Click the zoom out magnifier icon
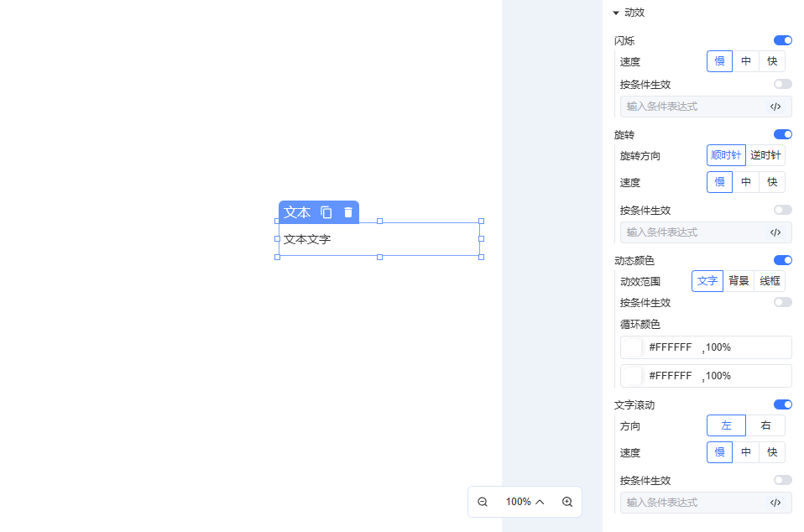Screen dimensions: 804x532 [x=483, y=502]
